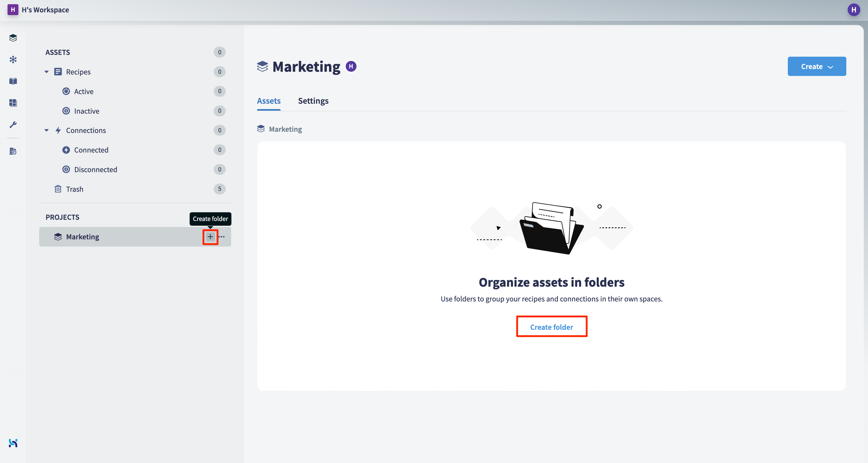The image size is (868, 463).
Task: Click the Trash count badge showing 5
Action: [x=219, y=189]
